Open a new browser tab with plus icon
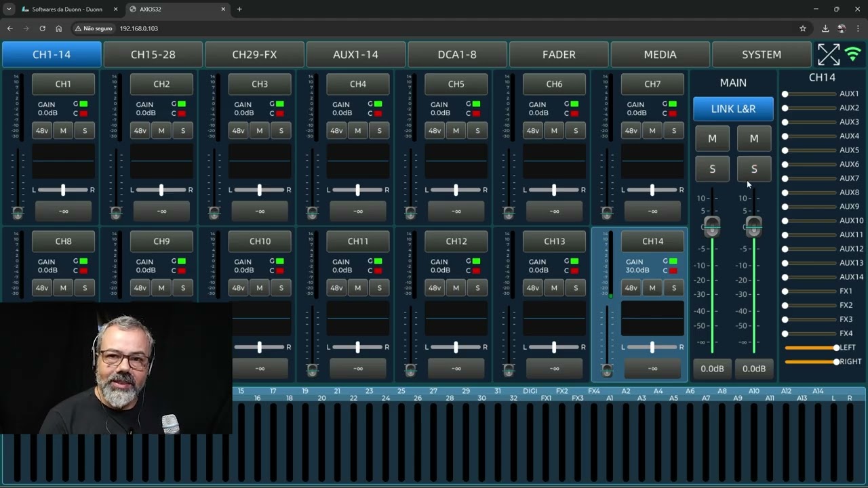The width and height of the screenshot is (868, 488). click(239, 9)
